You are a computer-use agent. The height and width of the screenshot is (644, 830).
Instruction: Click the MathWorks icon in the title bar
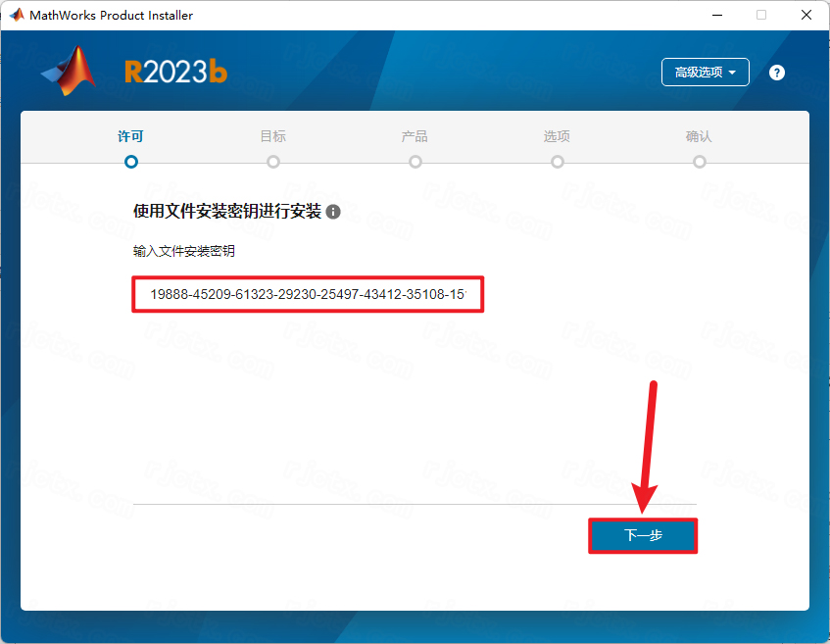tap(17, 16)
